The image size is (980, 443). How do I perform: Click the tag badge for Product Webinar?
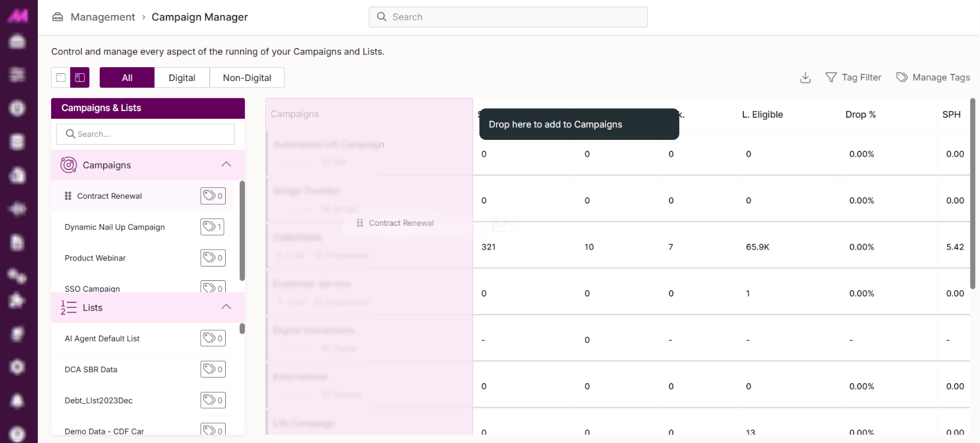[x=213, y=258]
